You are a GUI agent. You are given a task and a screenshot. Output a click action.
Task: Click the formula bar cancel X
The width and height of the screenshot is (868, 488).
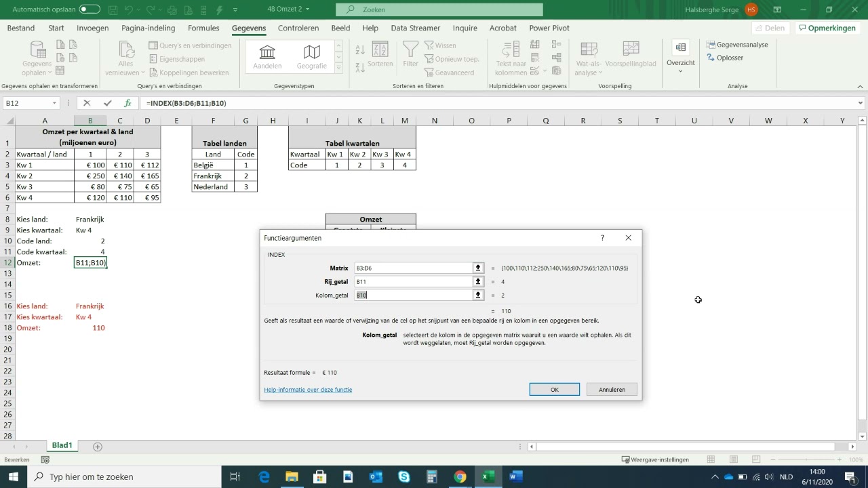[x=87, y=103]
